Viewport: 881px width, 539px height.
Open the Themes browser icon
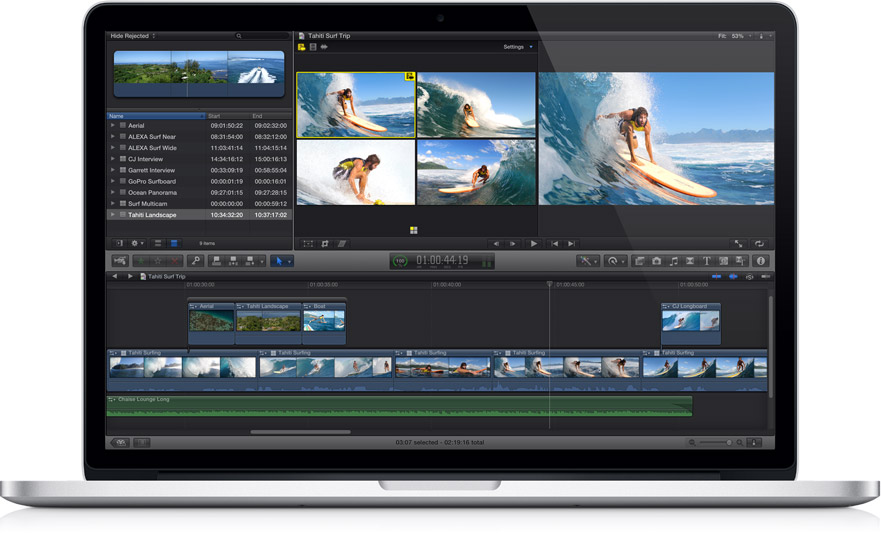740,261
